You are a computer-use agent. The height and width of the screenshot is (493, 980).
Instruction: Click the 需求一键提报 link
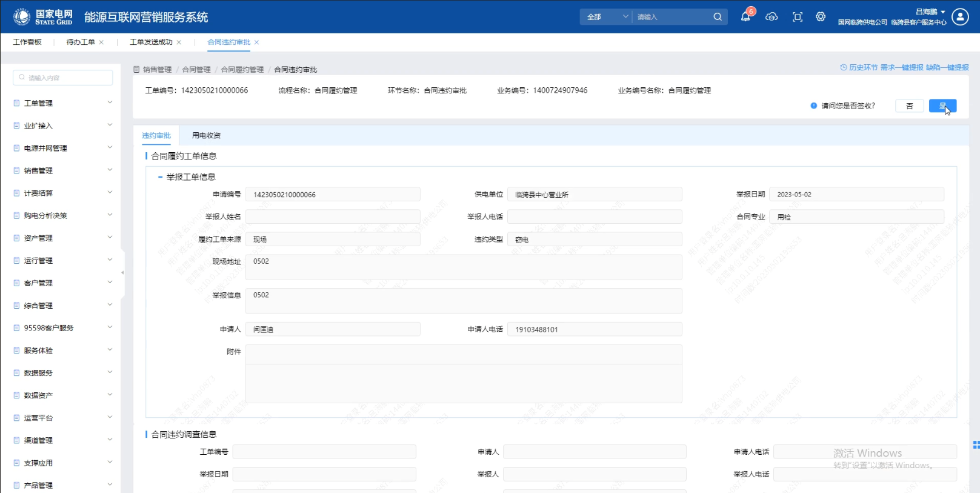tap(902, 67)
